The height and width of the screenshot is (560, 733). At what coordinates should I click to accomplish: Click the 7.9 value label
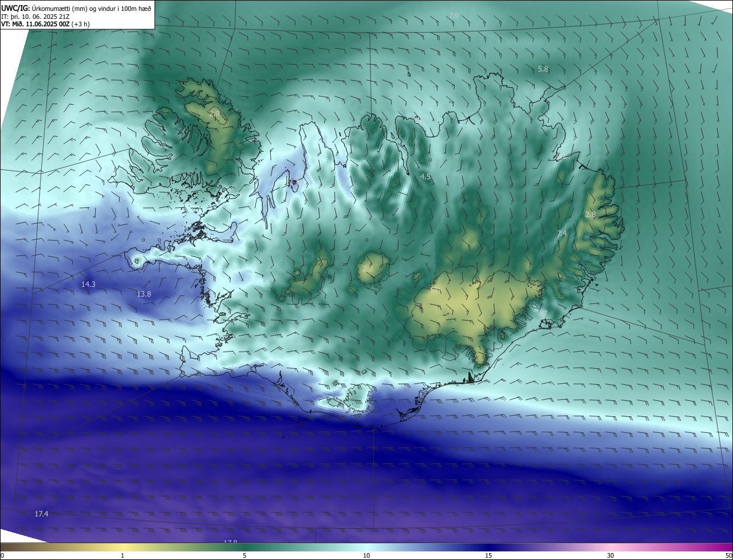pyautogui.click(x=454, y=15)
